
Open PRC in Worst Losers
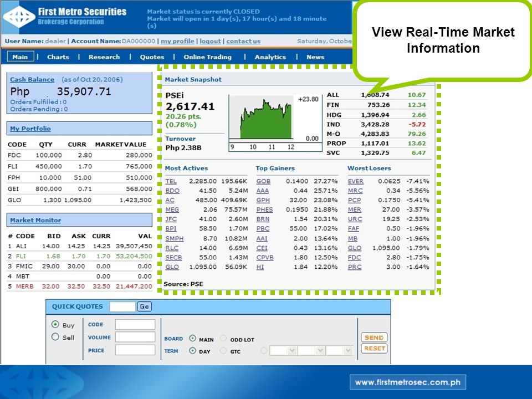355,267
